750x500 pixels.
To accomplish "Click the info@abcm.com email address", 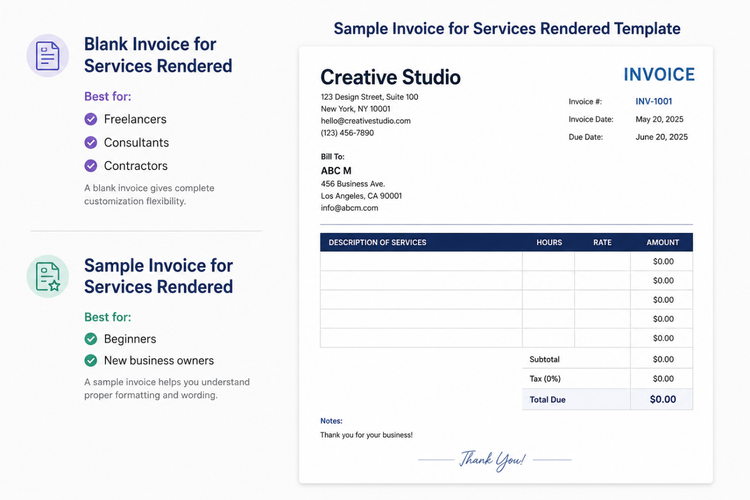I will pos(350,208).
